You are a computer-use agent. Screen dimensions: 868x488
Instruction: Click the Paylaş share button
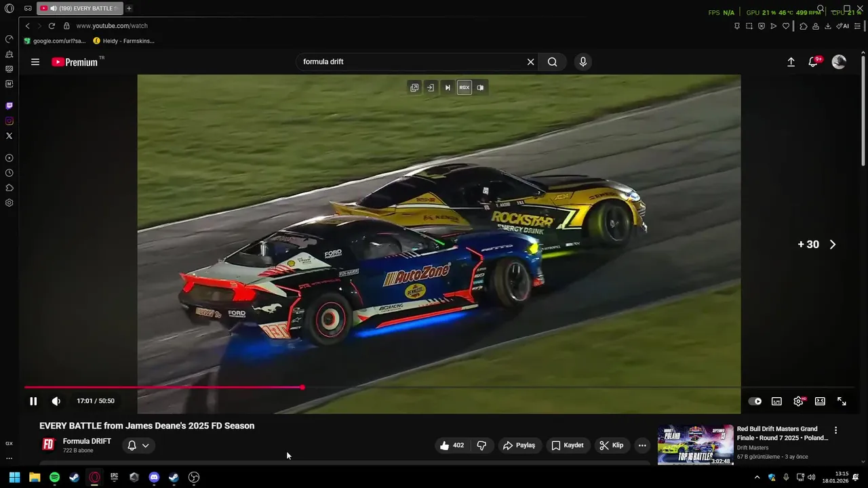pos(519,445)
